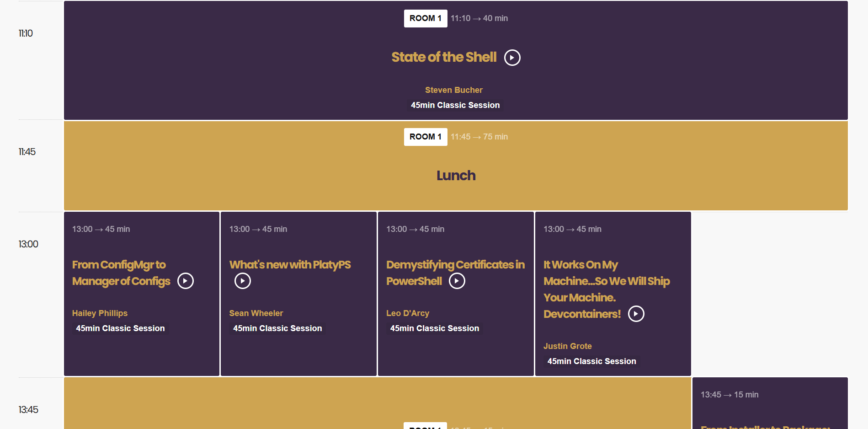View speaker Sean Wheeler

[256, 313]
